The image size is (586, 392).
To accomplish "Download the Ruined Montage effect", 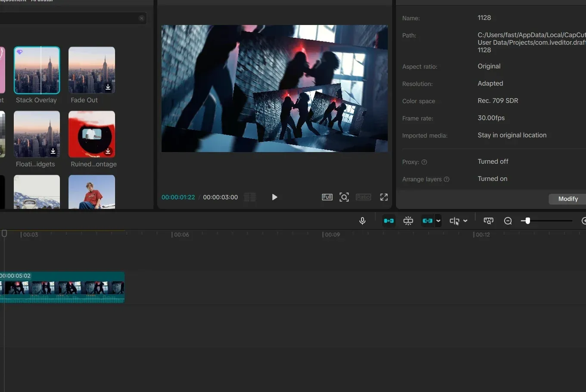I will pos(108,151).
